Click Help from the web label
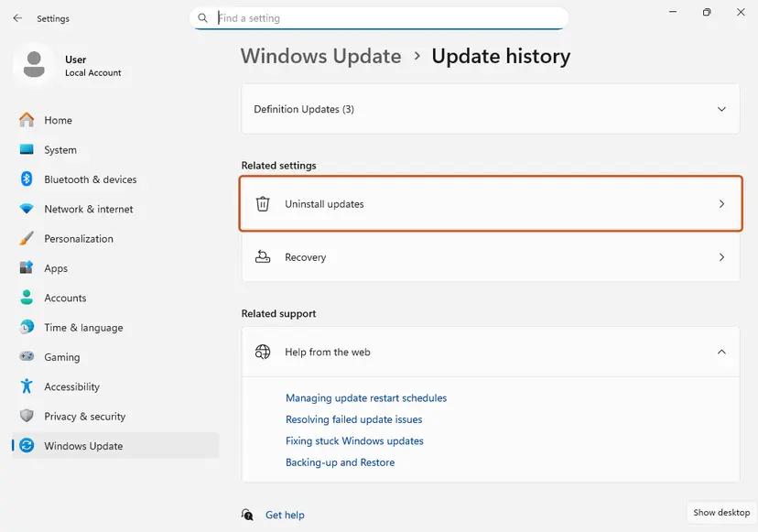This screenshot has width=758, height=532. pos(327,352)
